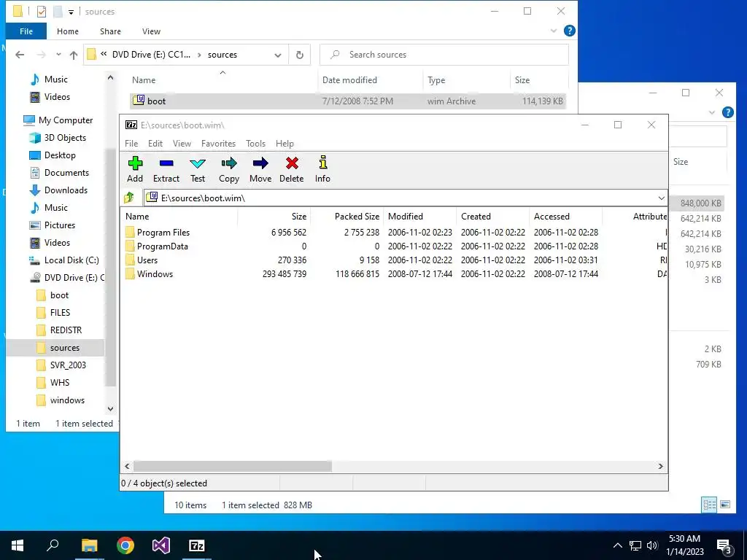Open 7-Zip File menu
The height and width of the screenshot is (560, 747).
coord(131,144)
